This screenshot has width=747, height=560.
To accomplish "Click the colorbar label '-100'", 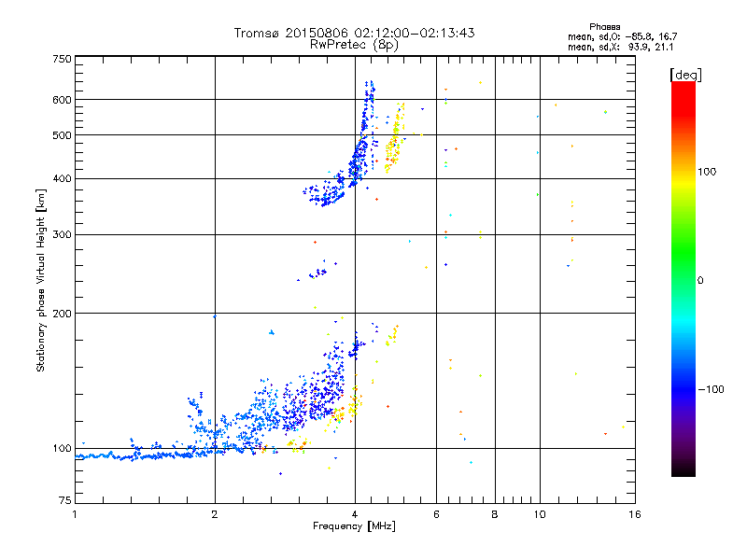I will pyautogui.click(x=712, y=389).
